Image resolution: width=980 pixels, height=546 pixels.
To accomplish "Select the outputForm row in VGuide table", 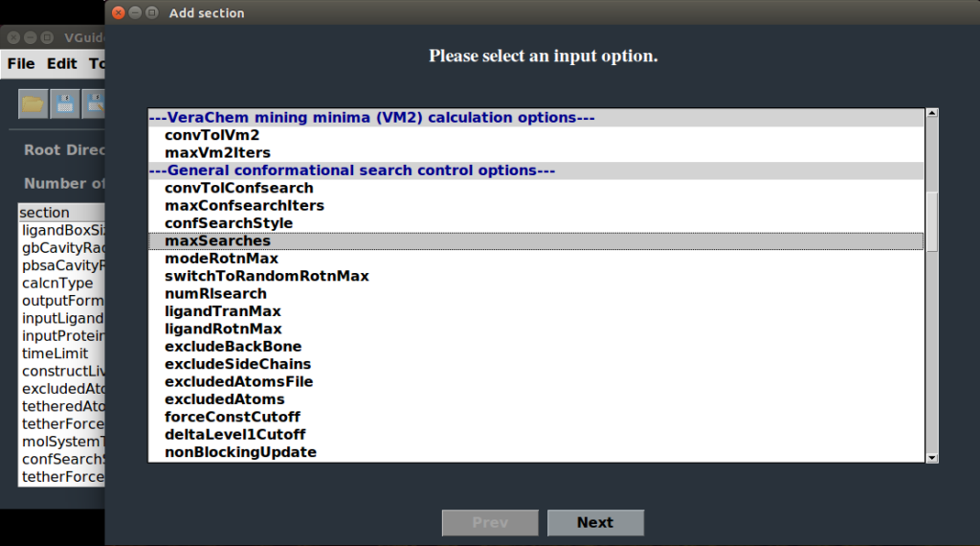I will click(62, 300).
